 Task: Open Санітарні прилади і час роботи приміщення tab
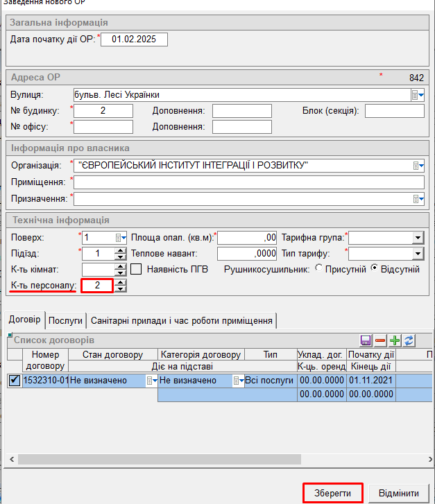click(x=182, y=320)
